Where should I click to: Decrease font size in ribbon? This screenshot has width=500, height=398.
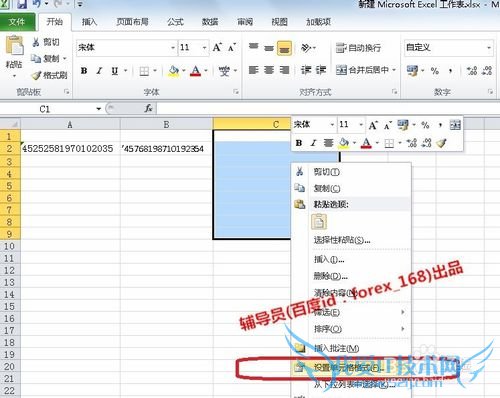[x=232, y=47]
